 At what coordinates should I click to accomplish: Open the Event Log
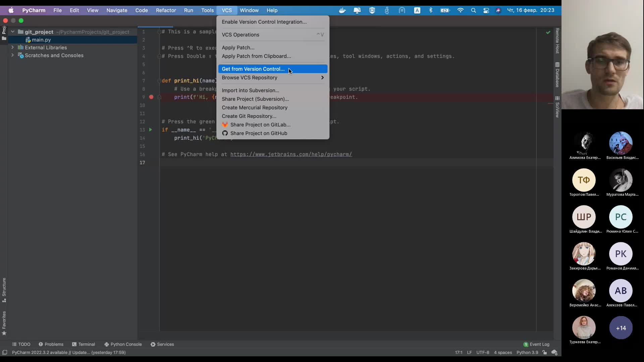(x=536, y=344)
